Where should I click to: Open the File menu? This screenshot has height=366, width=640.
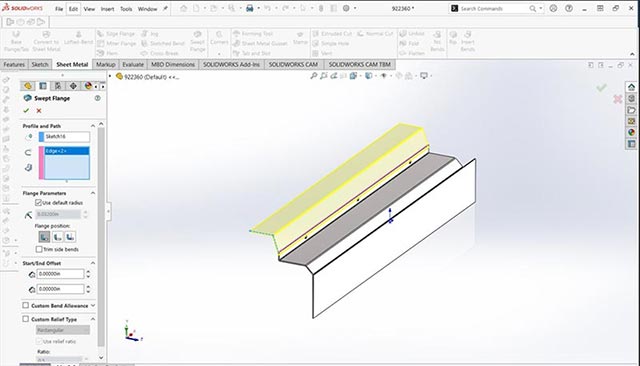point(59,9)
